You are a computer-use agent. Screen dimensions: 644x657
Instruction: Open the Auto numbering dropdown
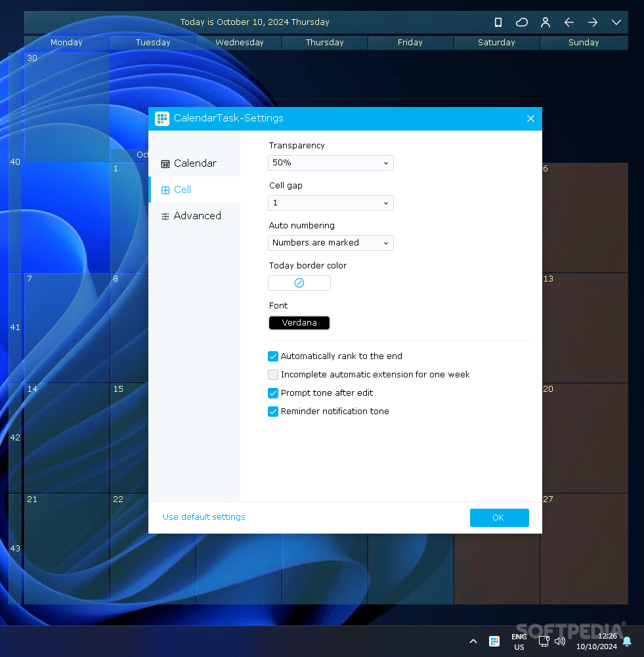(x=330, y=243)
